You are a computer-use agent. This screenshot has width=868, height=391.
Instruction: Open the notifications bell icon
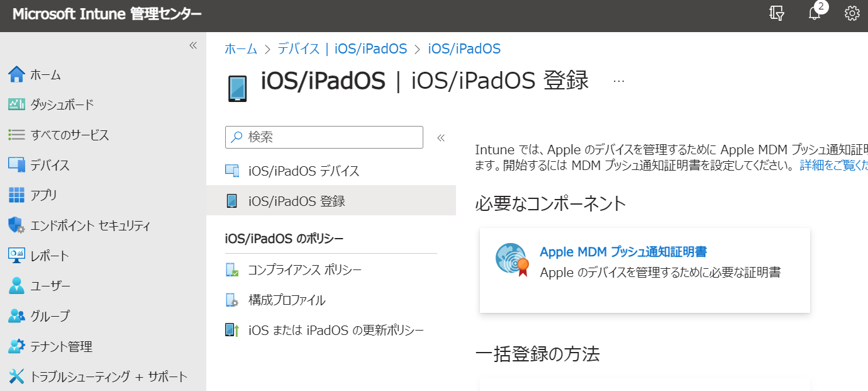815,13
